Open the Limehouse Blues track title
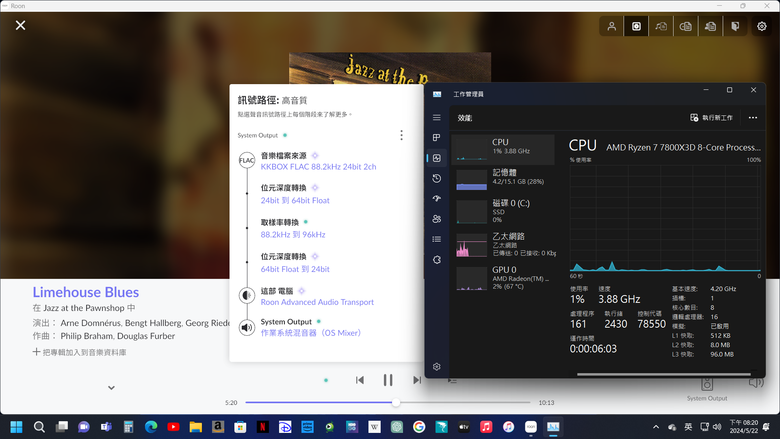This screenshot has width=780, height=439. pyautogui.click(x=86, y=292)
